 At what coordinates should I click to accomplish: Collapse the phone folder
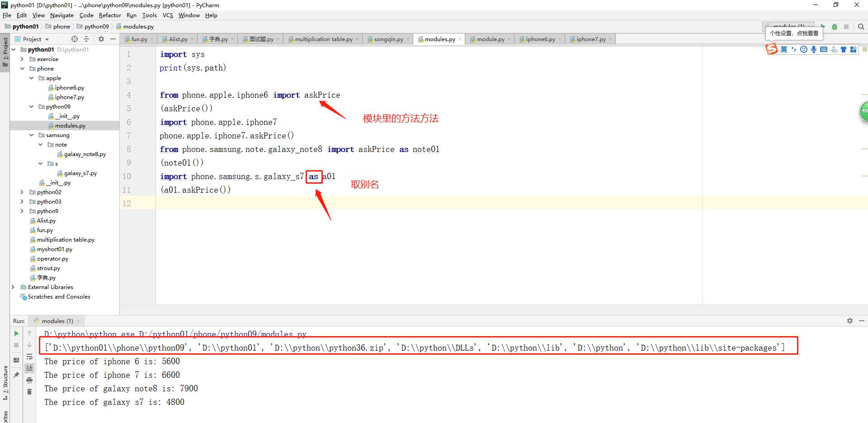(22, 69)
